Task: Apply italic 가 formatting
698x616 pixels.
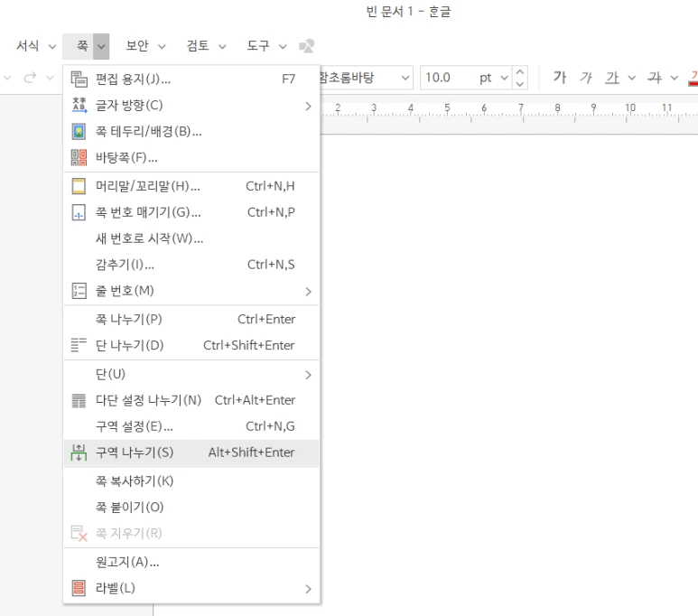Action: pos(586,78)
